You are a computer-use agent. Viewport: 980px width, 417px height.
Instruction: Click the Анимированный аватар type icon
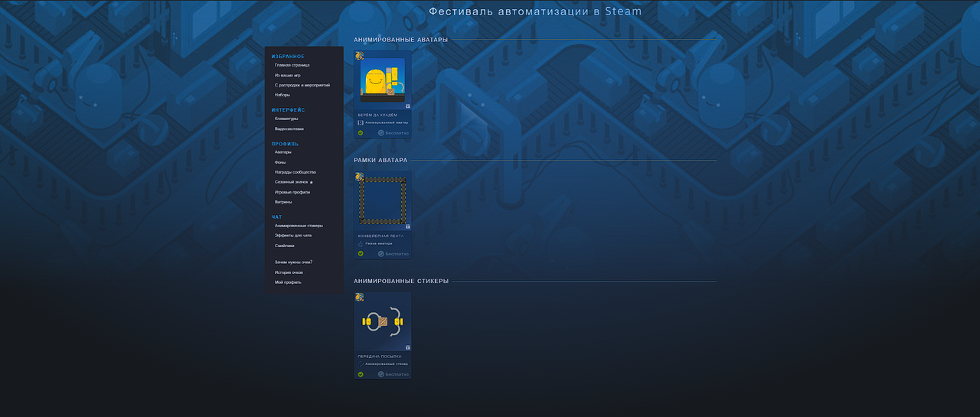pyautogui.click(x=361, y=122)
